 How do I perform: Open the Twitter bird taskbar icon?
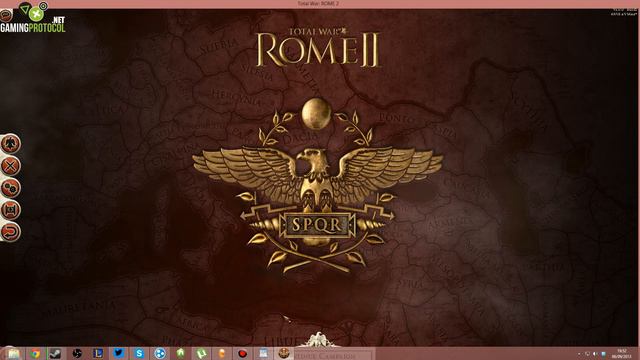click(118, 353)
